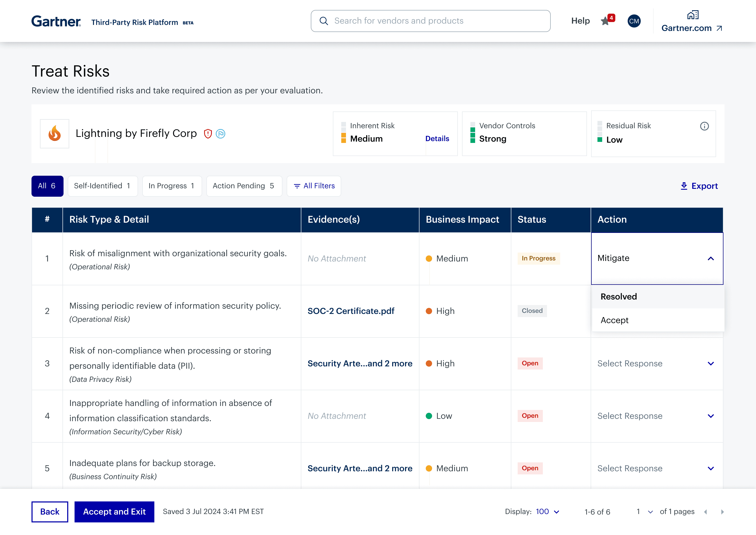Go to the next page arrow
The width and height of the screenshot is (756, 535).
(x=722, y=512)
